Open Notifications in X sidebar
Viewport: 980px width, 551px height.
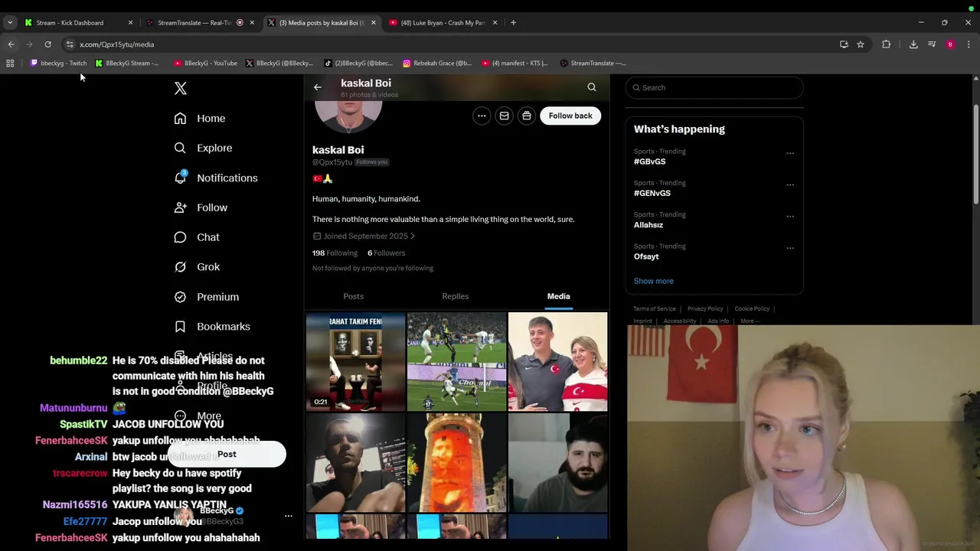216,178
